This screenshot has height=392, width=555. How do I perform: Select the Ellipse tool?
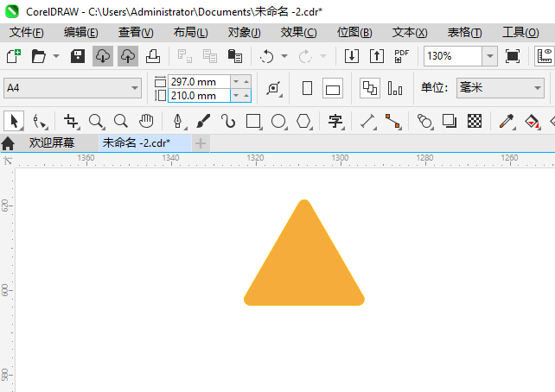[x=278, y=121]
